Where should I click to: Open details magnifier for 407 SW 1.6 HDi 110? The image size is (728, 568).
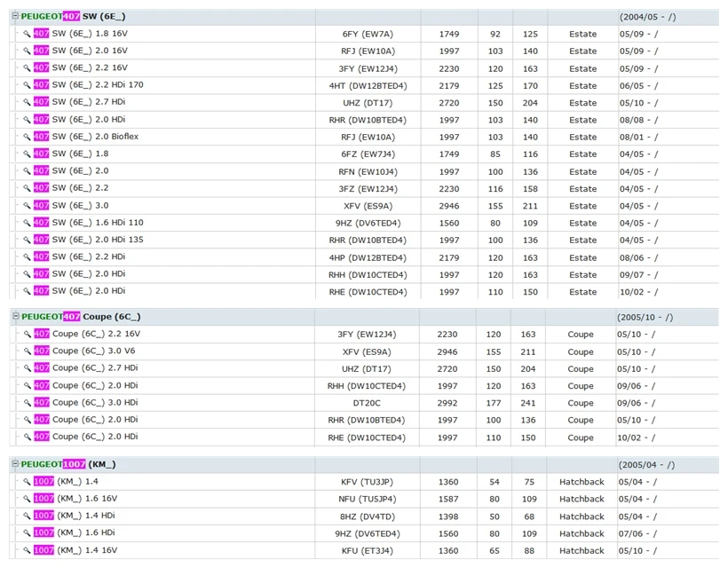27,223
